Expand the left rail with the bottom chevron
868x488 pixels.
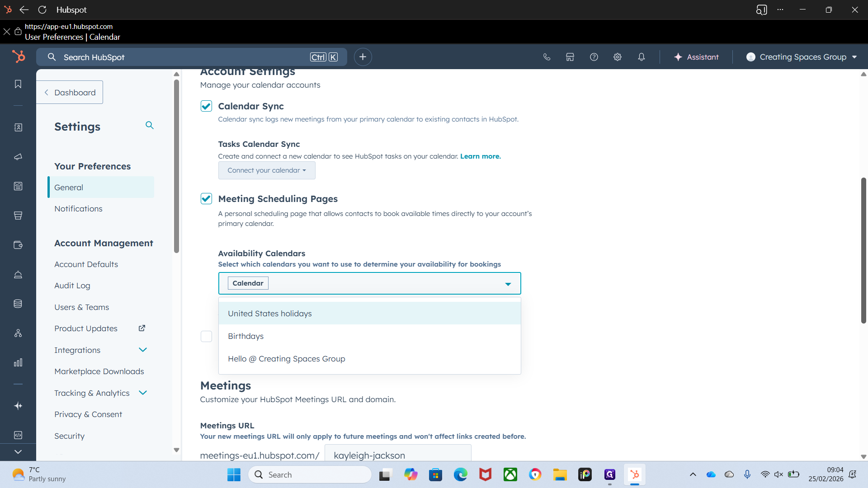(x=18, y=452)
